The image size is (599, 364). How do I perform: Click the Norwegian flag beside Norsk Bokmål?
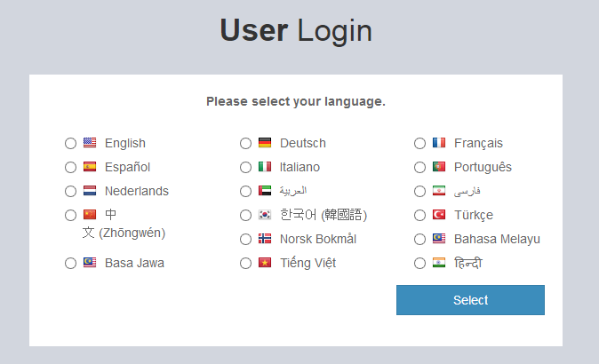pyautogui.click(x=265, y=239)
